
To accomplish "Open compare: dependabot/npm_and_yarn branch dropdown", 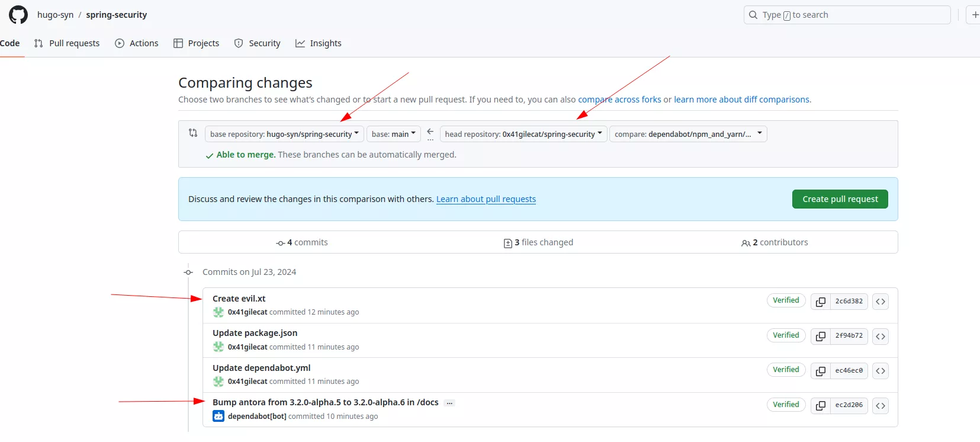I will [x=688, y=134].
